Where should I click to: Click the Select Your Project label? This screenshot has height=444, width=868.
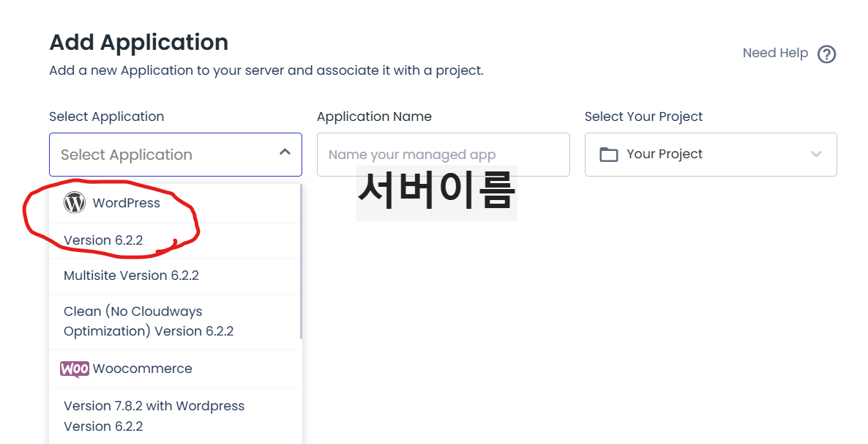[x=643, y=116]
